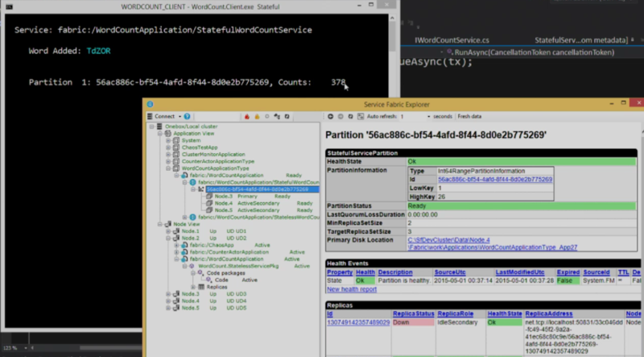Click the filled black circle icon before Auto refresh
This screenshot has height=357, width=644.
(x=330, y=116)
